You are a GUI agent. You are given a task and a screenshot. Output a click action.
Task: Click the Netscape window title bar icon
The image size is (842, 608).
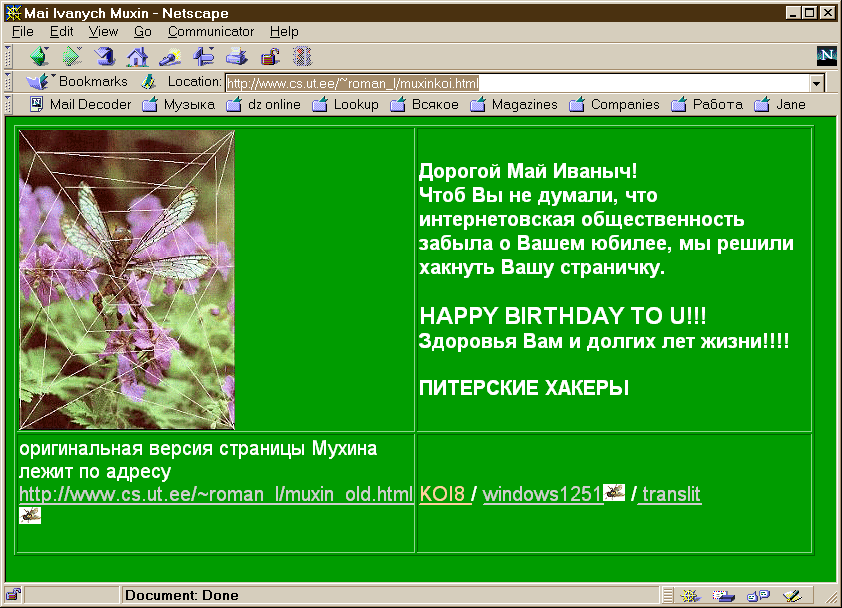(x=13, y=12)
